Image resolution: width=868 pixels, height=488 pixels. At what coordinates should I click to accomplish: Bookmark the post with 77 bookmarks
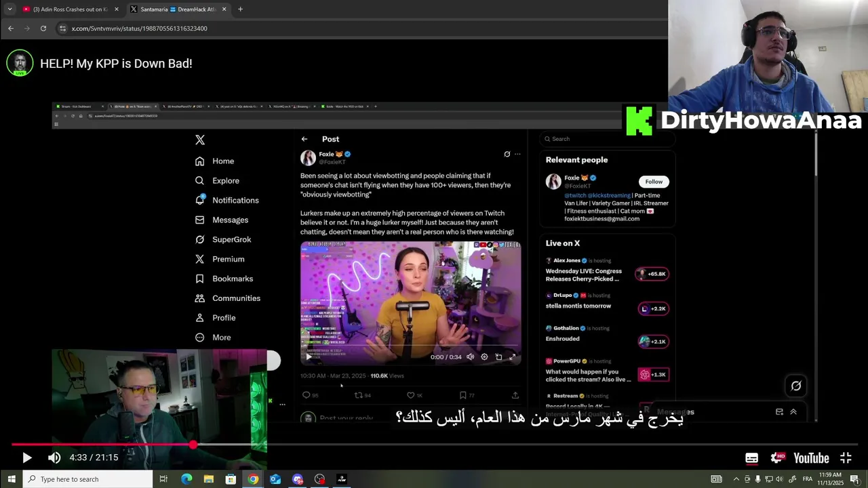click(462, 395)
